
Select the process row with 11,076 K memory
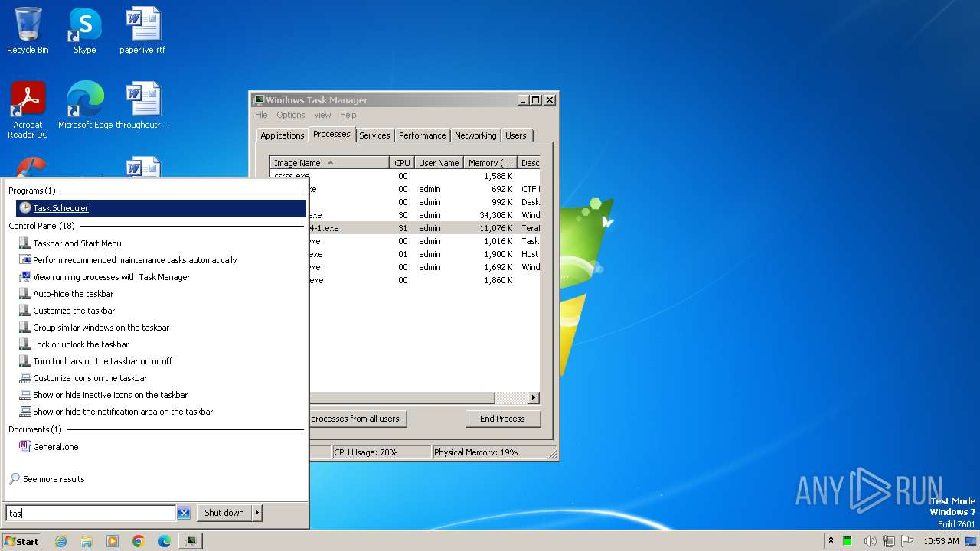tap(425, 228)
